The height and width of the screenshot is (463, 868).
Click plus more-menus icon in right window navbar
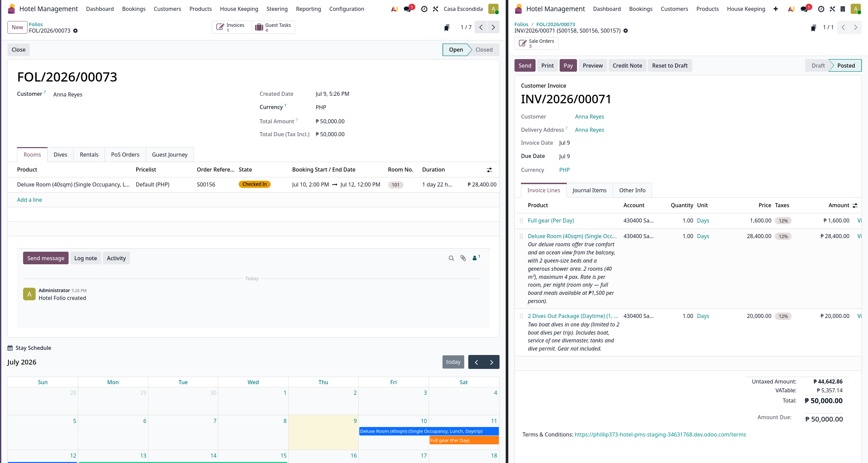click(775, 9)
